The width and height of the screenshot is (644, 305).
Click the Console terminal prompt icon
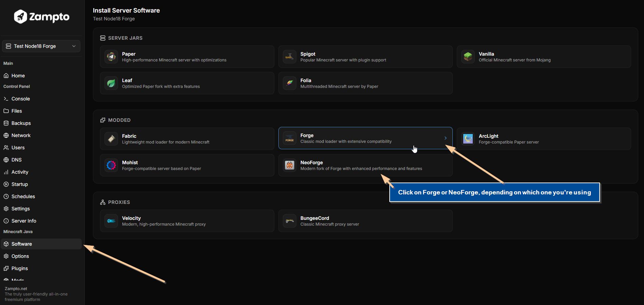pyautogui.click(x=6, y=99)
